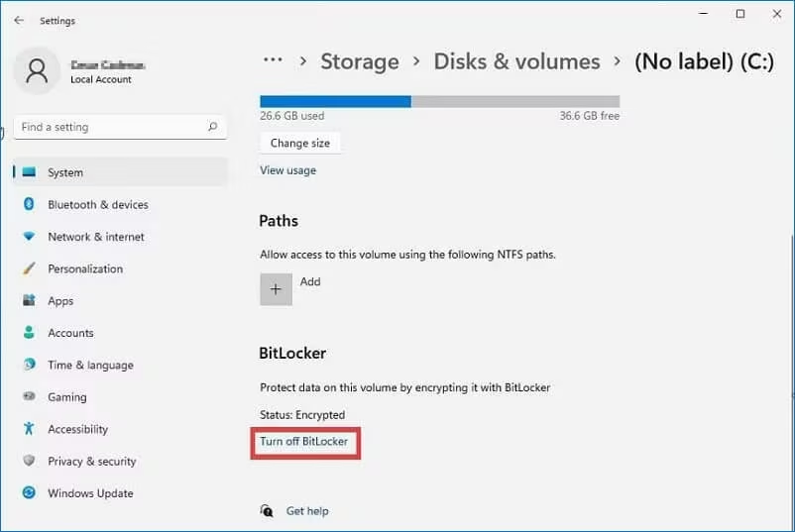Click Turn off BitLocker link

(x=304, y=441)
